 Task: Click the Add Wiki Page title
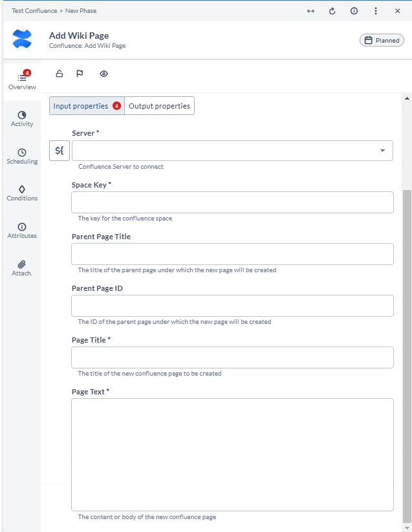click(x=79, y=36)
